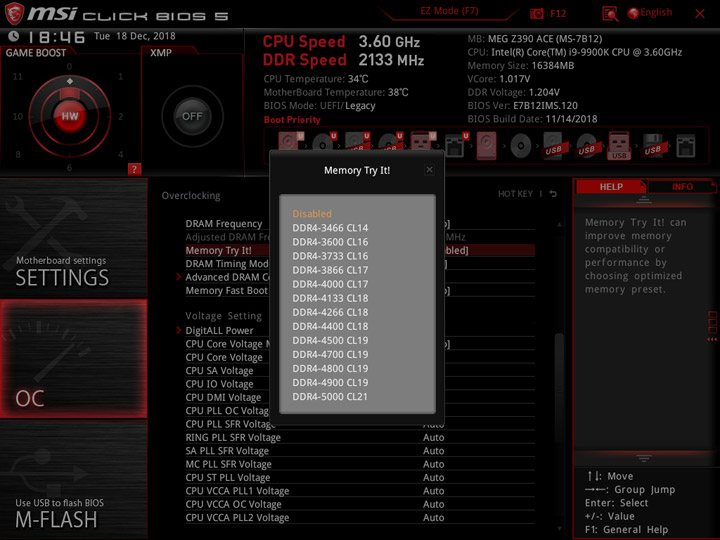Select the highlighted Memory Try It! row
The height and width of the screenshot is (540, 720).
360,250
